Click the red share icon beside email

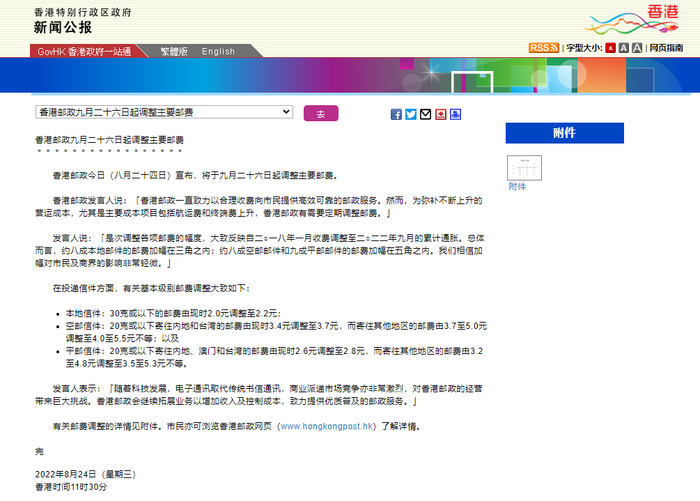441,114
